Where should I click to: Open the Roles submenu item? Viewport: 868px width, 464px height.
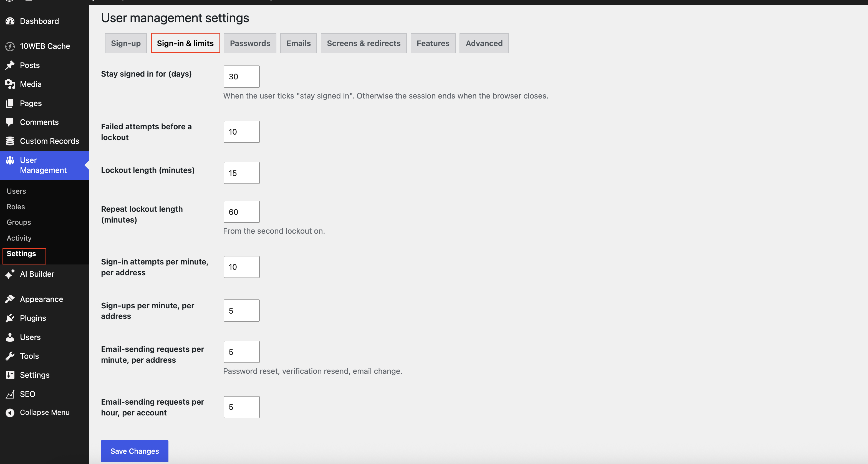(16, 206)
